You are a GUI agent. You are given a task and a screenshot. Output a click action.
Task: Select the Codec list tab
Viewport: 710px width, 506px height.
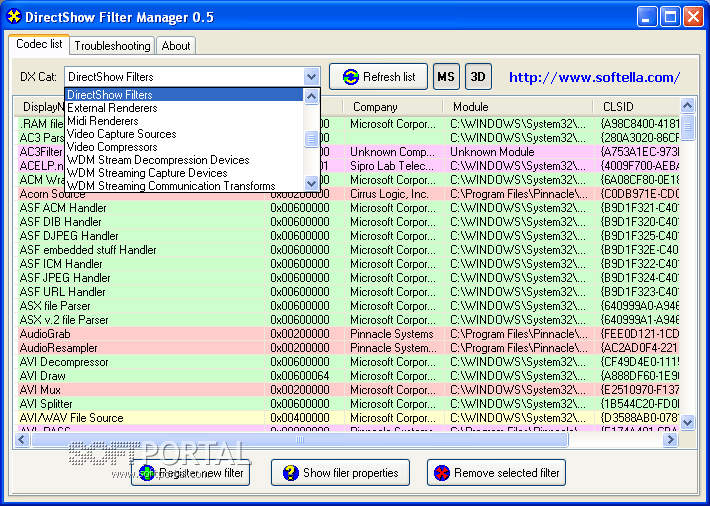pos(39,44)
